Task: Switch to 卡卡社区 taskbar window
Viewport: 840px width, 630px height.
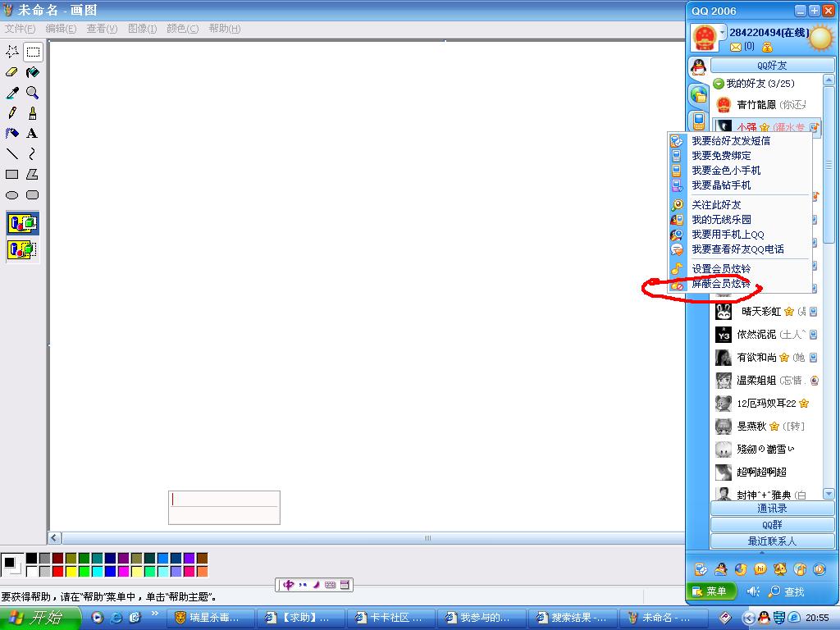Action: click(391, 618)
